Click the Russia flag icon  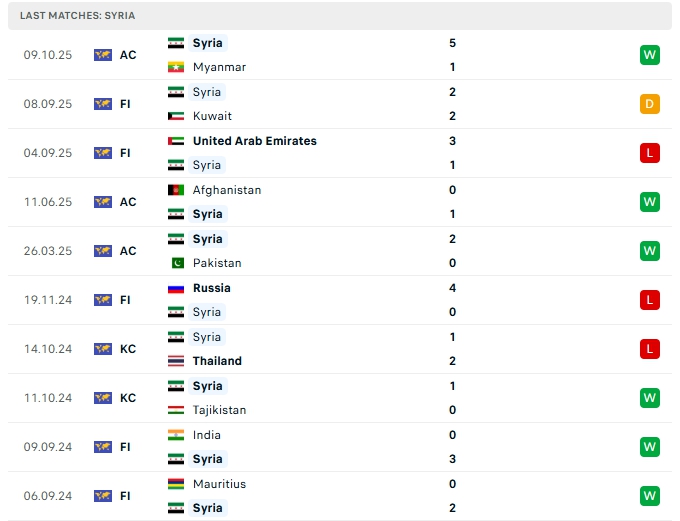[x=176, y=288]
